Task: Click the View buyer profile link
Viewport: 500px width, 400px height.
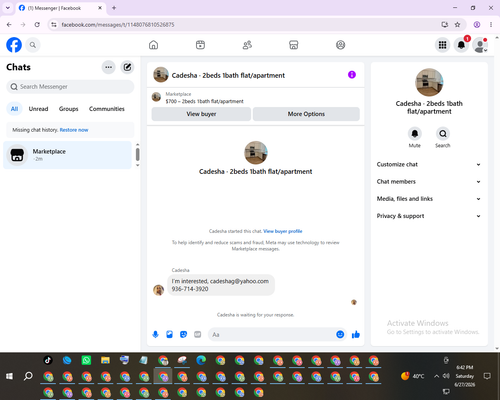Action: tap(283, 231)
